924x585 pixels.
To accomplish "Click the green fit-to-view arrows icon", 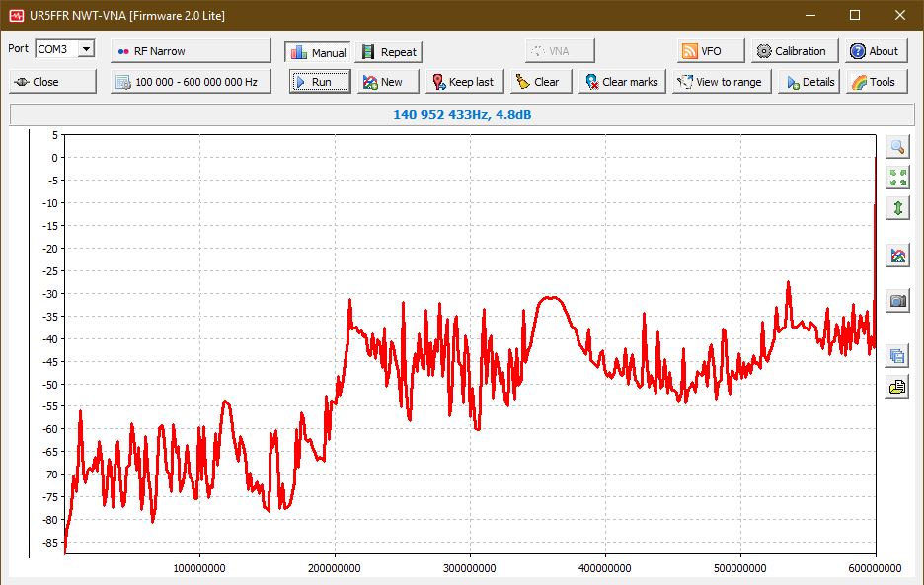I will [897, 178].
